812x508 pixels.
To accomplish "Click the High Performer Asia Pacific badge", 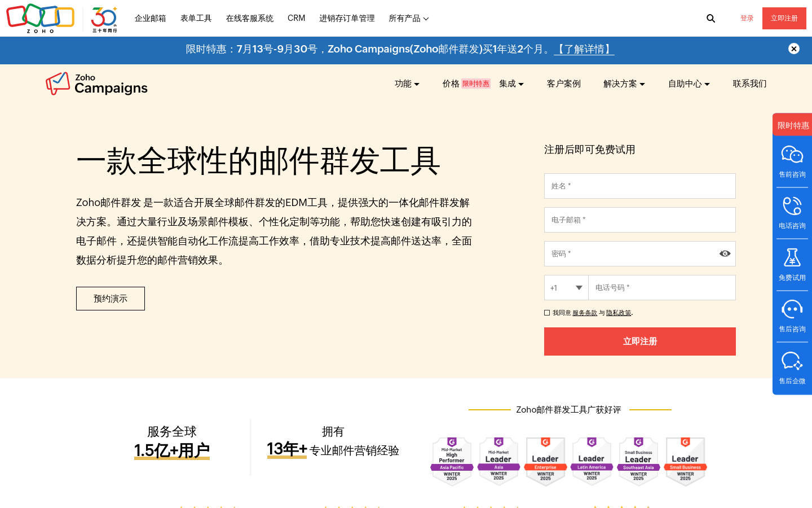I will point(452,461).
